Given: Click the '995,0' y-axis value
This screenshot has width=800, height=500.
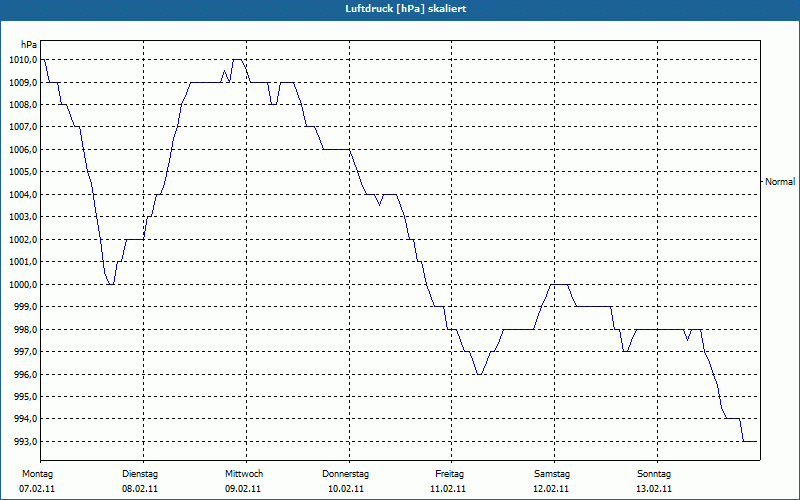Looking at the screenshot, I should pos(26,396).
